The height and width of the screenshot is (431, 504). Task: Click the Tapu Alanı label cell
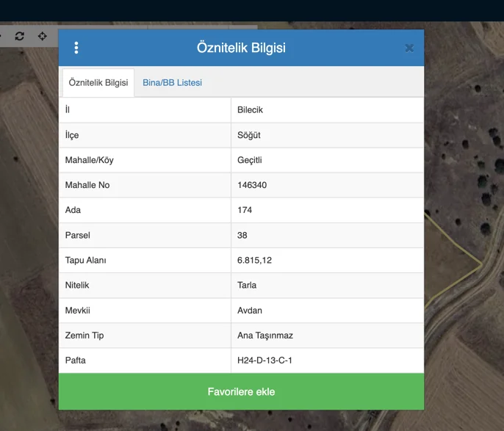pos(145,260)
